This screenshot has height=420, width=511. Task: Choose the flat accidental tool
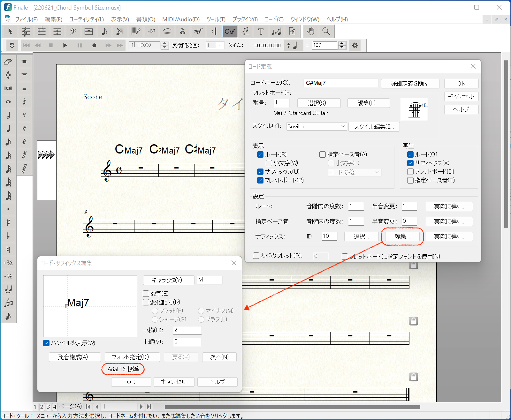click(x=8, y=236)
